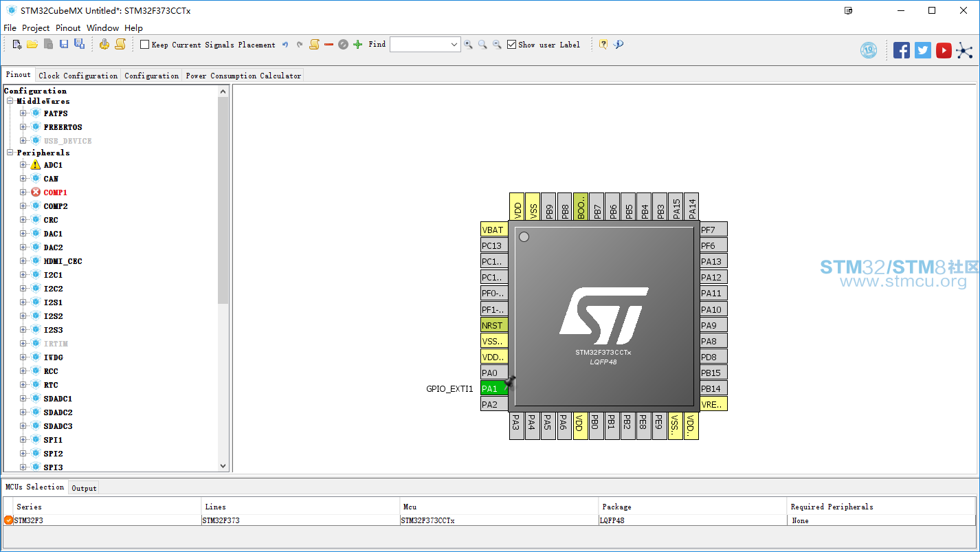
Task: Click the zoom in magnifier icon
Action: tap(468, 45)
